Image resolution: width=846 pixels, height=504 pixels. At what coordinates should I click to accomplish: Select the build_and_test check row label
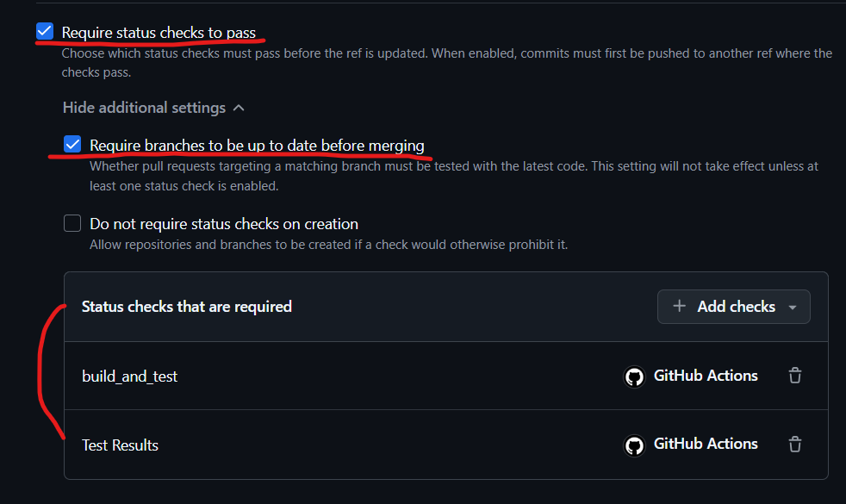point(130,376)
